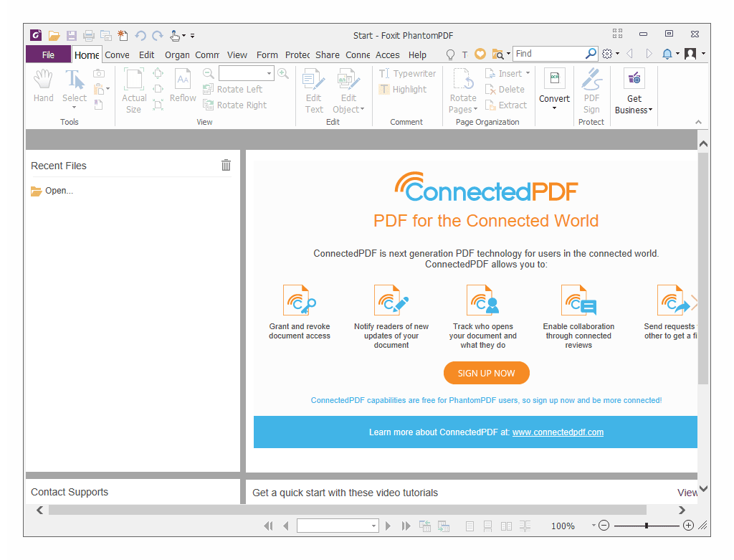Click the Save icon in quick access toolbar
Image resolution: width=734 pixels, height=560 pixels.
tap(72, 36)
